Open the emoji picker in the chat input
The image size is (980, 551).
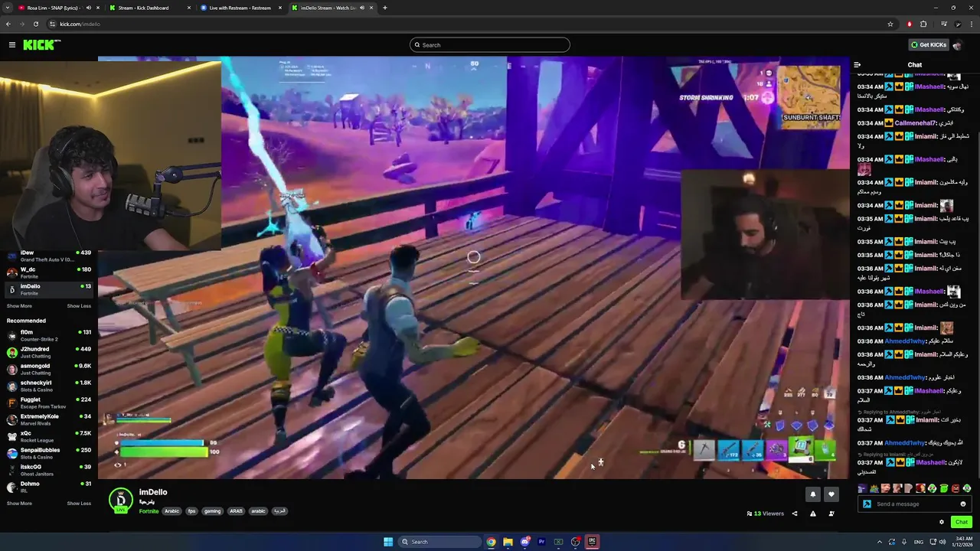point(963,504)
